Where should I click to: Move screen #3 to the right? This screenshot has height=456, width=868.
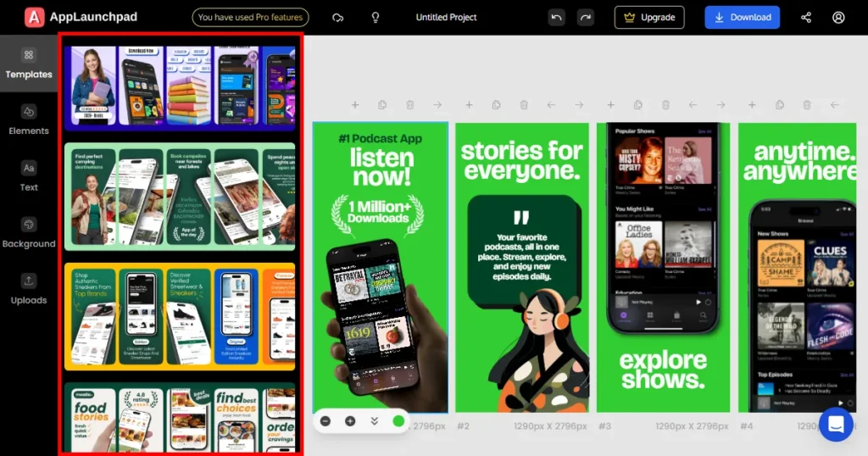tap(721, 104)
